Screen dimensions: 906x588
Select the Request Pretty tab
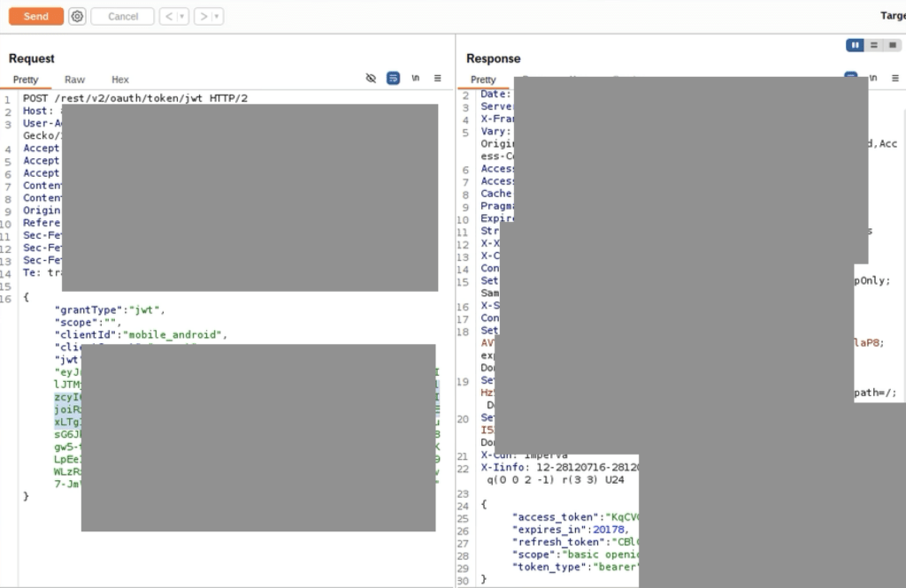(26, 80)
